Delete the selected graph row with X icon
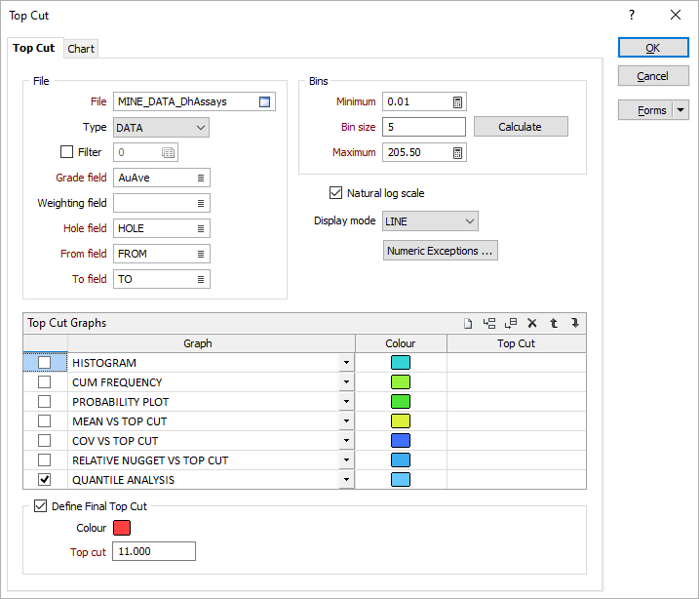Viewport: 700px width, 599px height. click(532, 323)
